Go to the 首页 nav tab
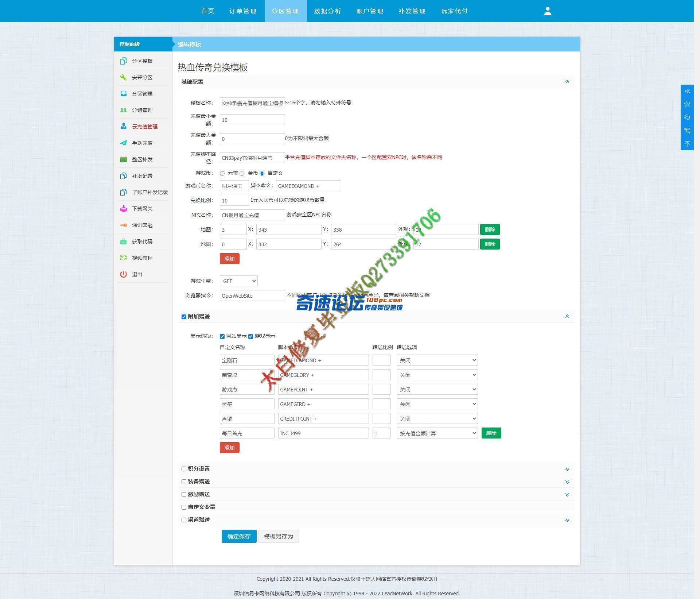Viewport: 700px width, 599px height. click(207, 11)
